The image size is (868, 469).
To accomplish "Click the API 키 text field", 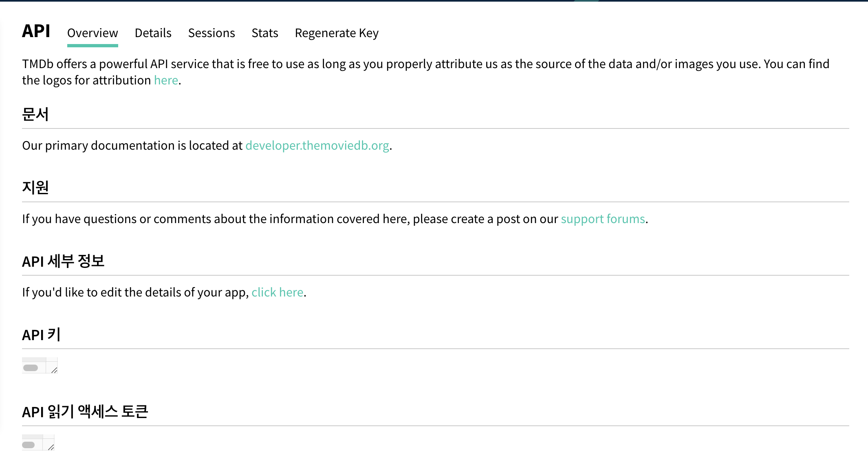I will pyautogui.click(x=40, y=365).
